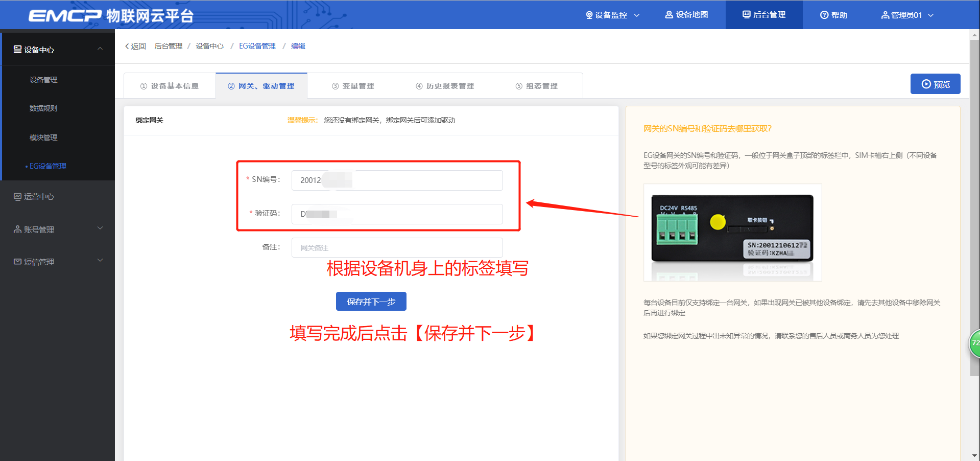Click the device map person icon
The width and height of the screenshot is (980, 461).
pos(668,15)
